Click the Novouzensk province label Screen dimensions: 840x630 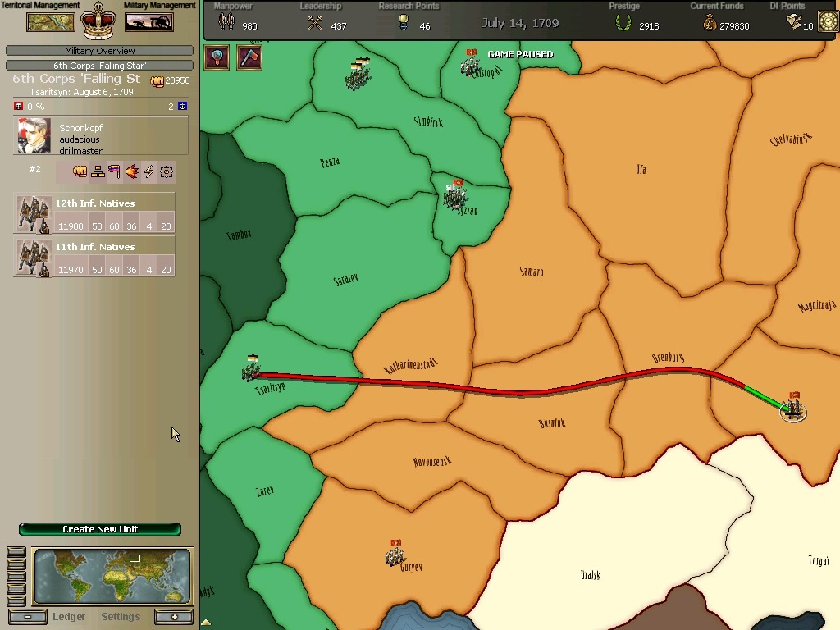[x=432, y=461]
